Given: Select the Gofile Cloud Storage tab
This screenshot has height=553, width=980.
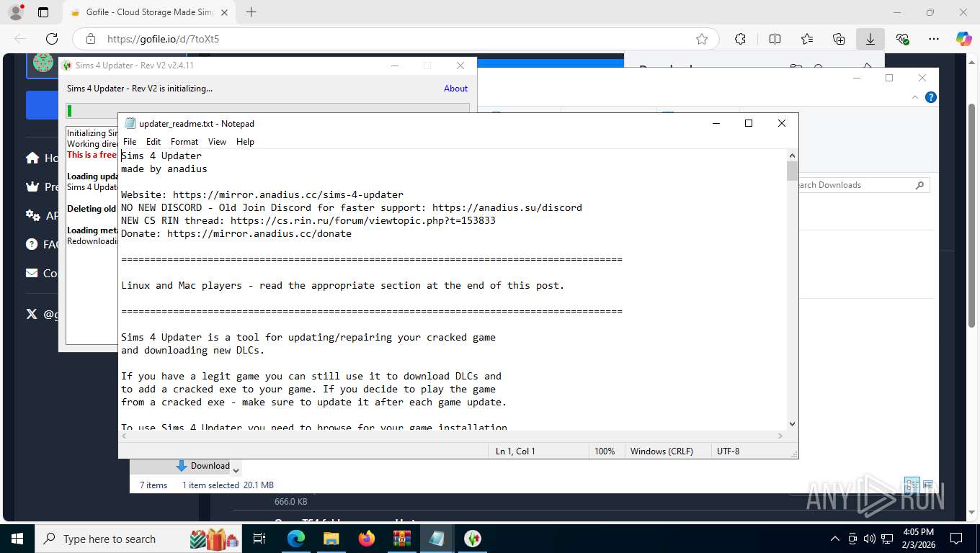Looking at the screenshot, I should 149,12.
